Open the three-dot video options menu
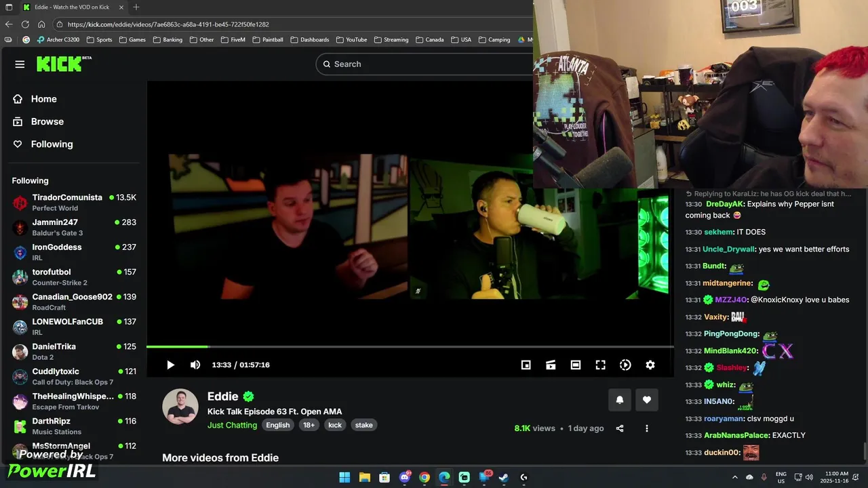This screenshot has width=868, height=488. click(647, 428)
